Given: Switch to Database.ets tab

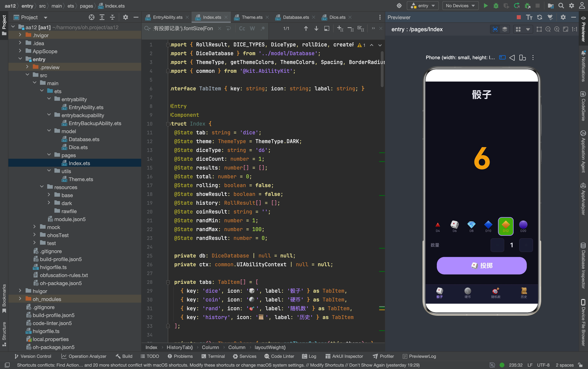Looking at the screenshot, I should point(296,17).
